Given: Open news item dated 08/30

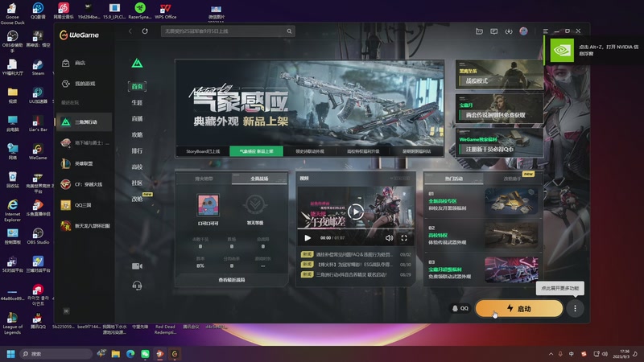Looking at the screenshot, I should [x=356, y=265].
